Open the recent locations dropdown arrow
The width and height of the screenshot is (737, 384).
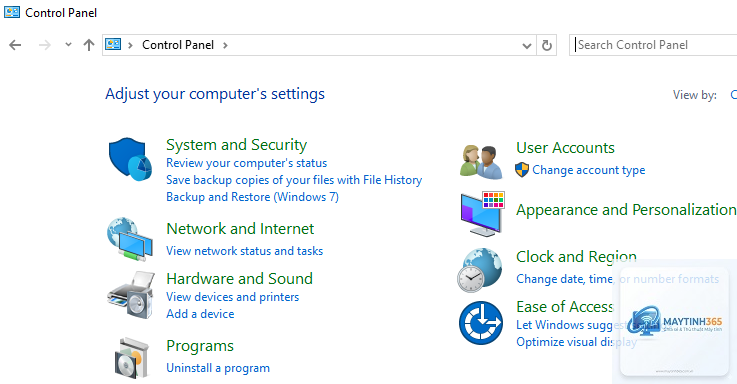68,45
